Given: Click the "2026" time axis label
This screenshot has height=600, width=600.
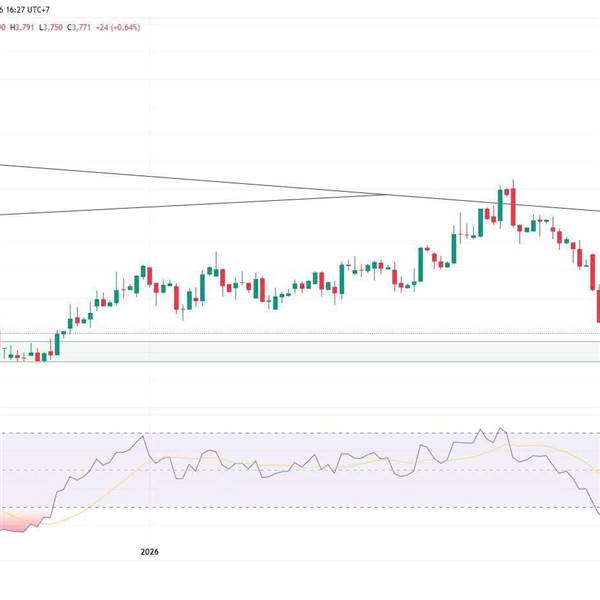Looking at the screenshot, I should click(149, 552).
